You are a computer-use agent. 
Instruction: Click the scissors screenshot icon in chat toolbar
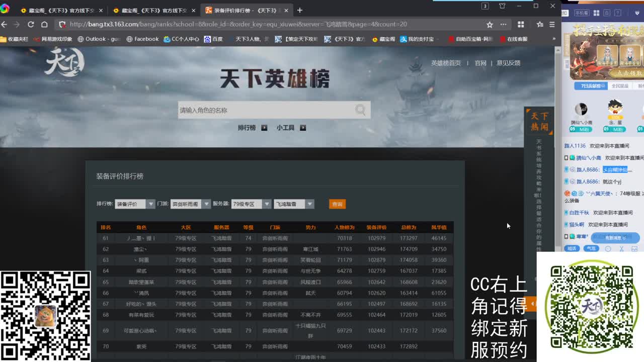pos(621,248)
